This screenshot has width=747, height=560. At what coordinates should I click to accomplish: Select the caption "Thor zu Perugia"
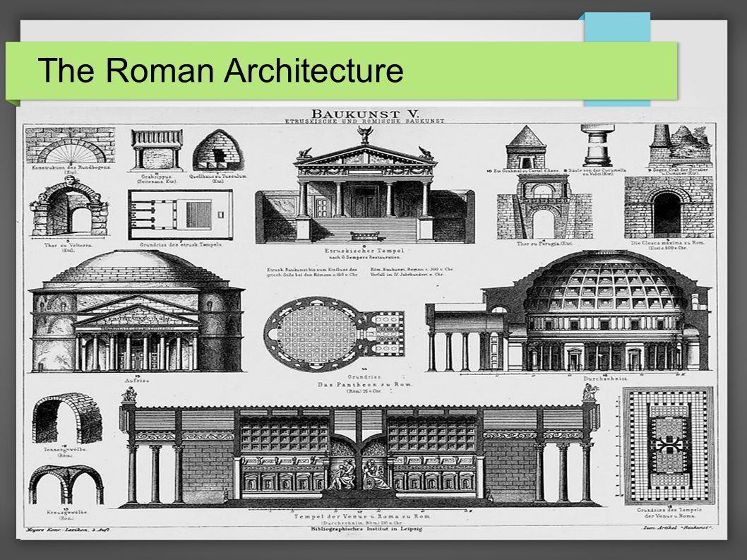click(x=544, y=244)
